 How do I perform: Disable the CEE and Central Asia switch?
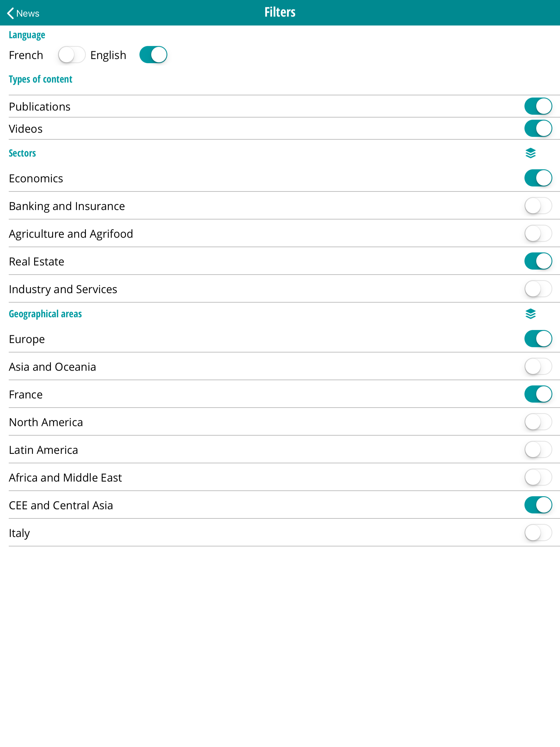538,505
